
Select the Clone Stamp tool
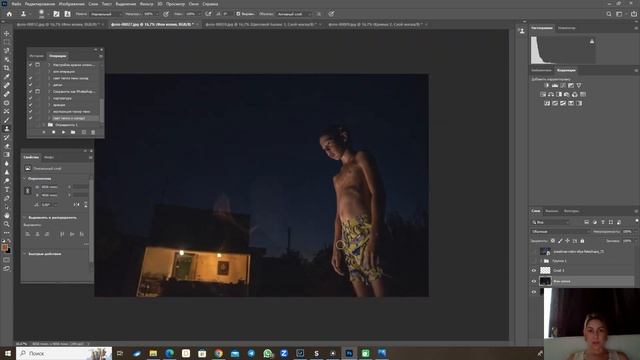tap(7, 129)
